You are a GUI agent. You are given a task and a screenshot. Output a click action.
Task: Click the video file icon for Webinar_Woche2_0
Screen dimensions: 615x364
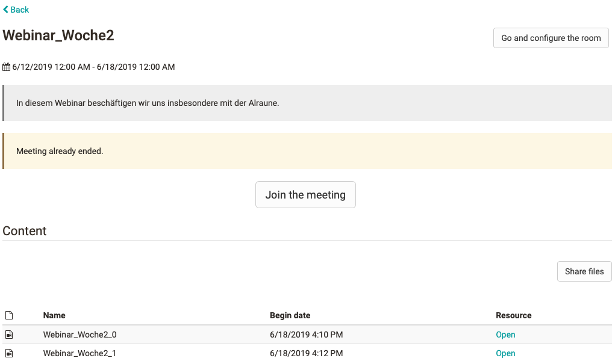[8, 335]
